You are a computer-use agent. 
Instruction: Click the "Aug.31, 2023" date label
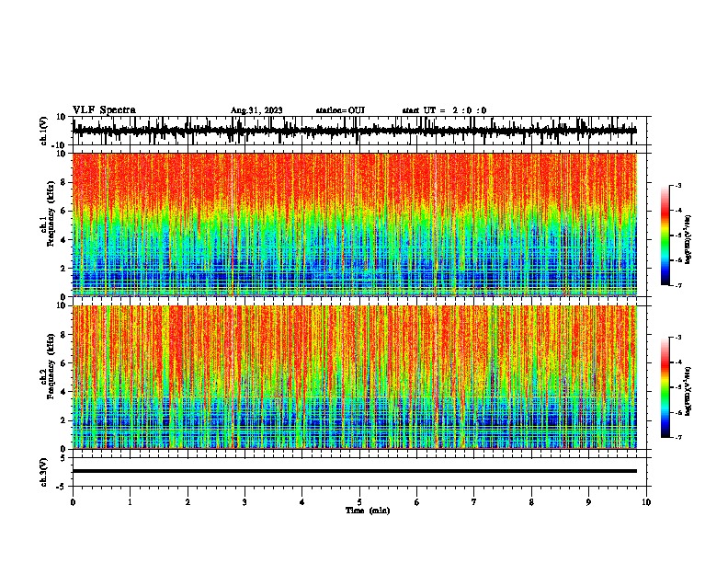click(256, 110)
